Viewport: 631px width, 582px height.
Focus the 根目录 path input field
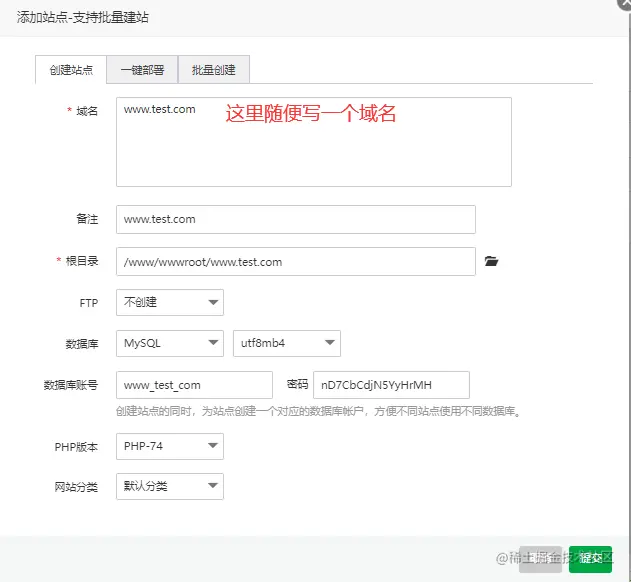[x=296, y=262]
